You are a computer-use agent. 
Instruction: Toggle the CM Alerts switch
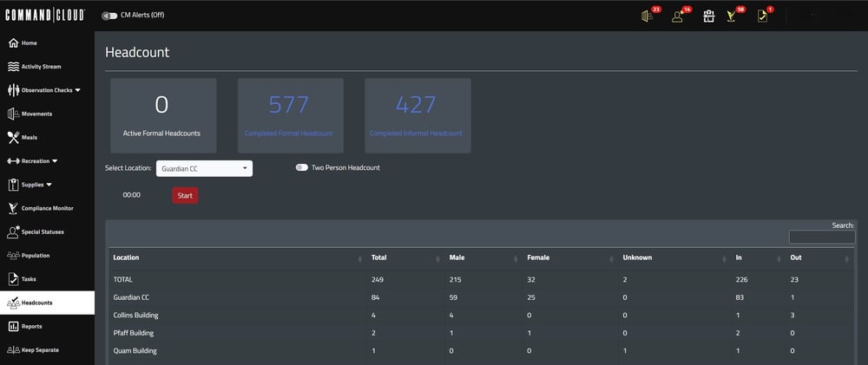(x=109, y=16)
